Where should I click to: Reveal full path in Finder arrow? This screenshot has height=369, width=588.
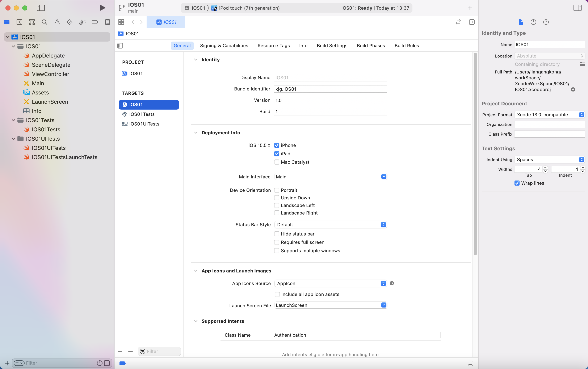coord(573,90)
